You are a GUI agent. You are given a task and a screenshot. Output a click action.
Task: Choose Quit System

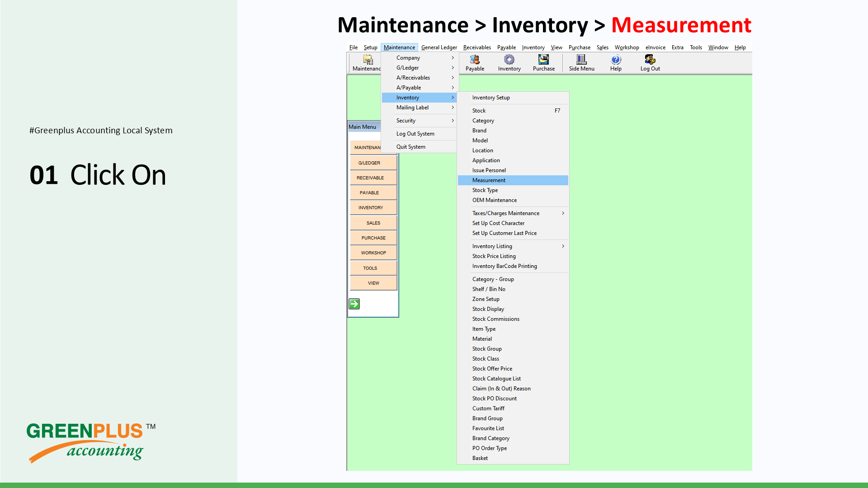point(420,147)
